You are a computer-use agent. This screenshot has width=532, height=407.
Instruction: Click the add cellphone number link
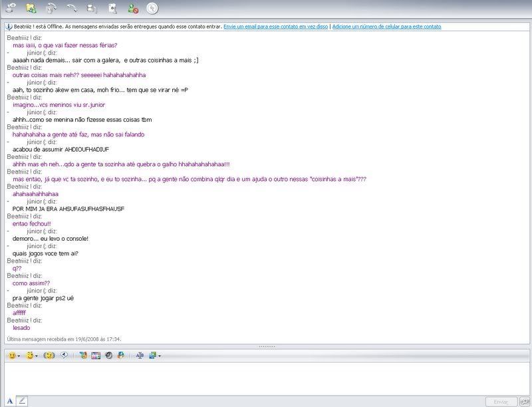pyautogui.click(x=386, y=27)
